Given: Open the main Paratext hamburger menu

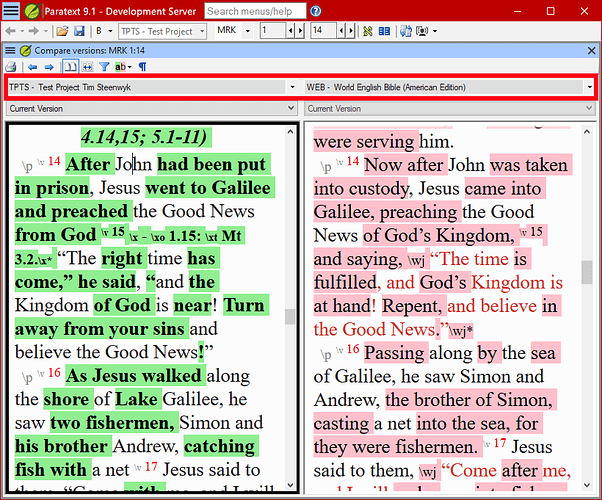Looking at the screenshot, I should click(x=11, y=11).
